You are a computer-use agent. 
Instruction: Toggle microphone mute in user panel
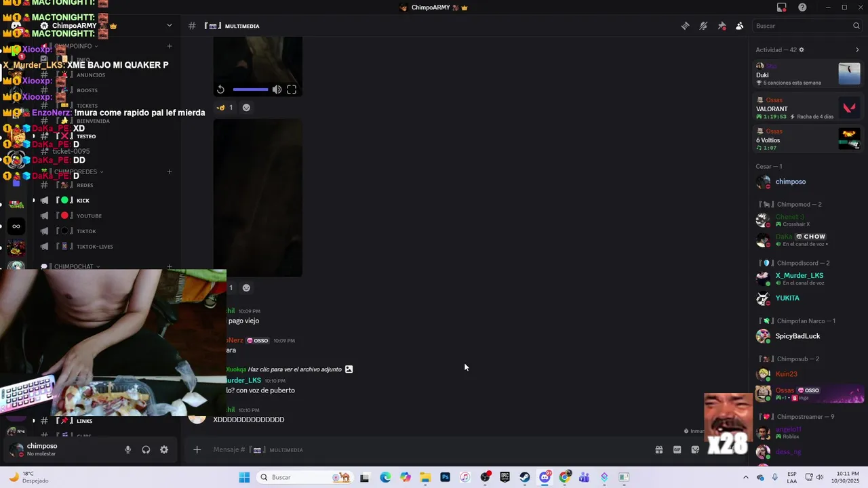(127, 449)
